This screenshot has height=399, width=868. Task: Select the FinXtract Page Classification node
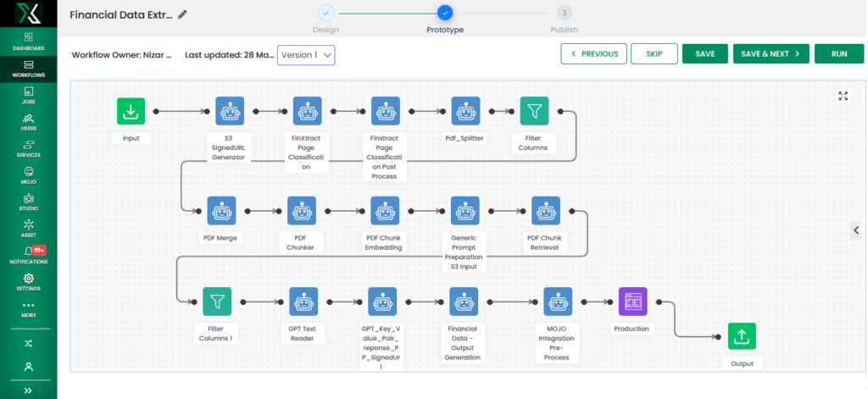point(307,111)
